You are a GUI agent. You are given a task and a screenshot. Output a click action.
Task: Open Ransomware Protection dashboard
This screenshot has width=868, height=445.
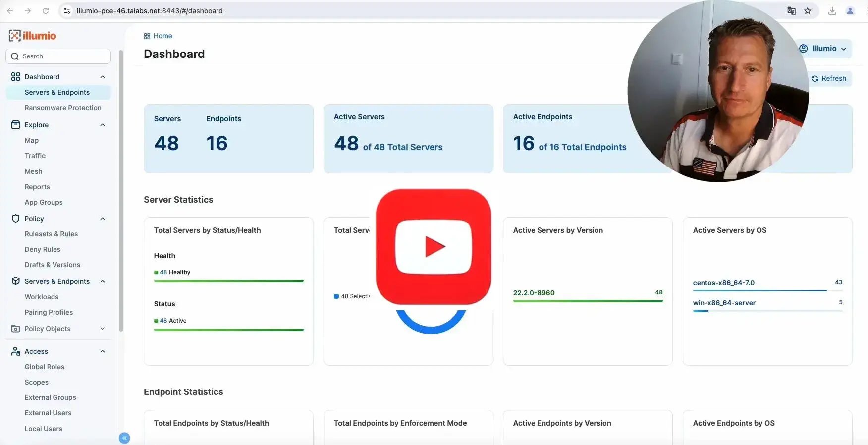click(x=63, y=108)
